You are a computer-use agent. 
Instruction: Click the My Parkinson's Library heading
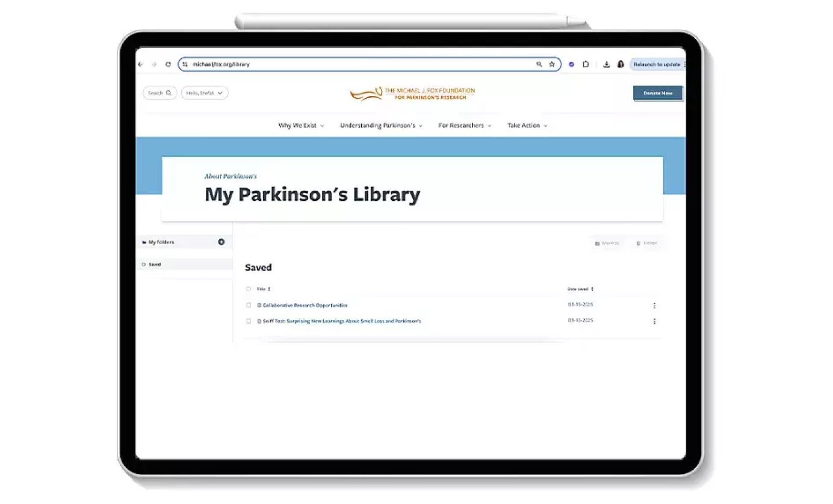[312, 195]
